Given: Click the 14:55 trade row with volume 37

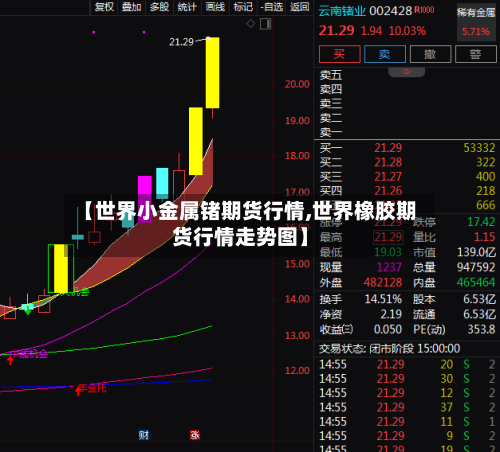Looking at the screenshot, I should pos(407,407).
